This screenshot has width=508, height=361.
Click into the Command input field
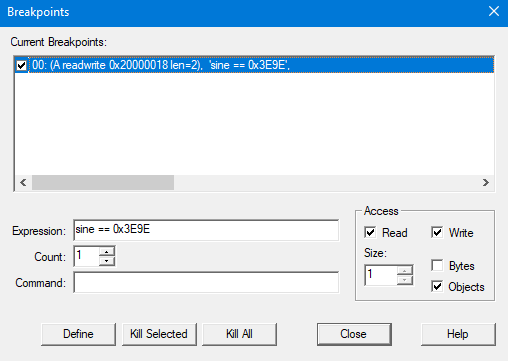point(206,282)
